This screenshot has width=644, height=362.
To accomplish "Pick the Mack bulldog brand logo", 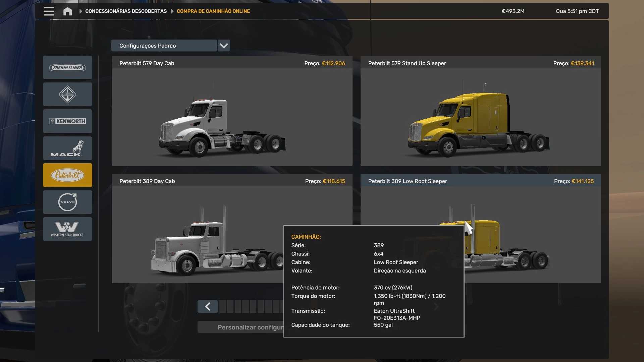I will [67, 148].
